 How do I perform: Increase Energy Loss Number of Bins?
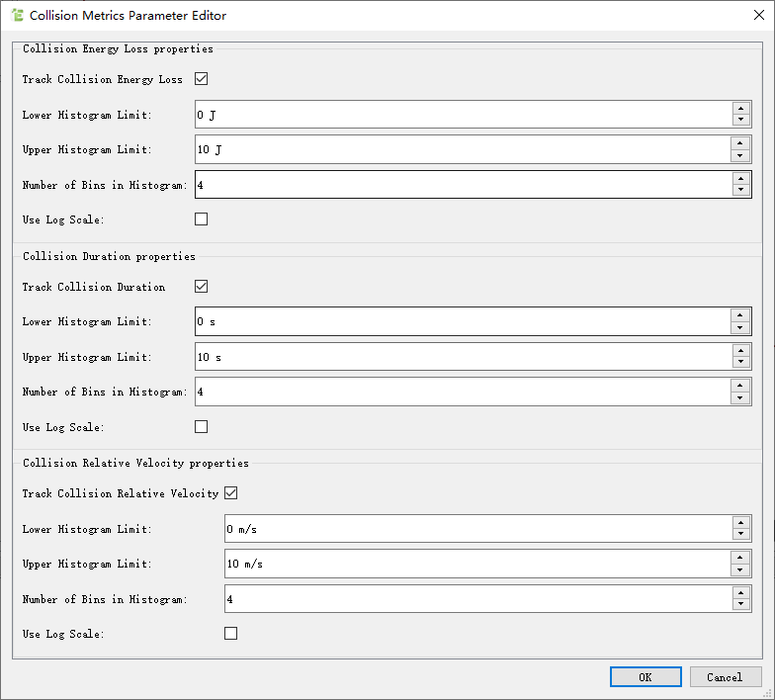pyautogui.click(x=741, y=178)
